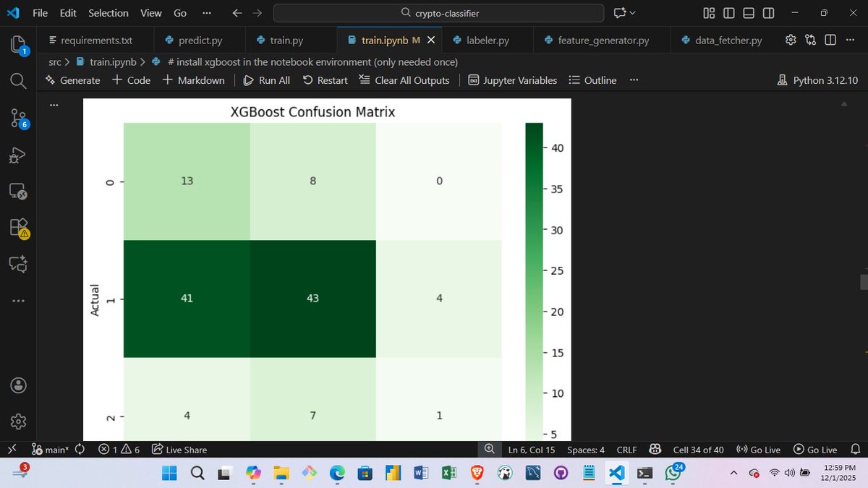Clear All Outputs of the notebook
Screen dimensions: 868x488
(404, 80)
